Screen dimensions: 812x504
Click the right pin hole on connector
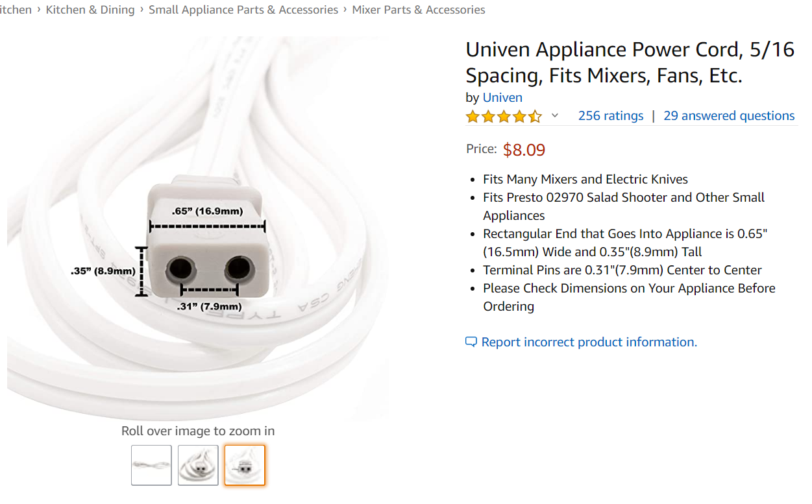point(238,268)
